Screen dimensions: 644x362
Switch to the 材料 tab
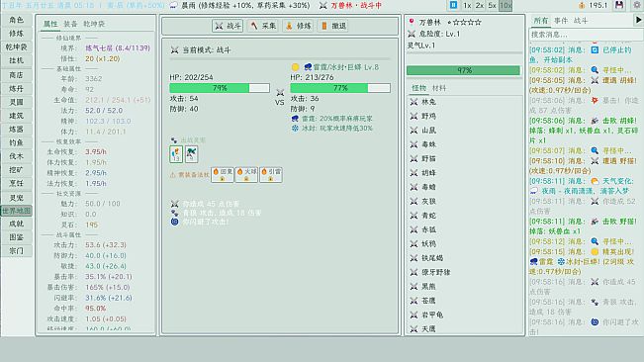pyautogui.click(x=439, y=88)
